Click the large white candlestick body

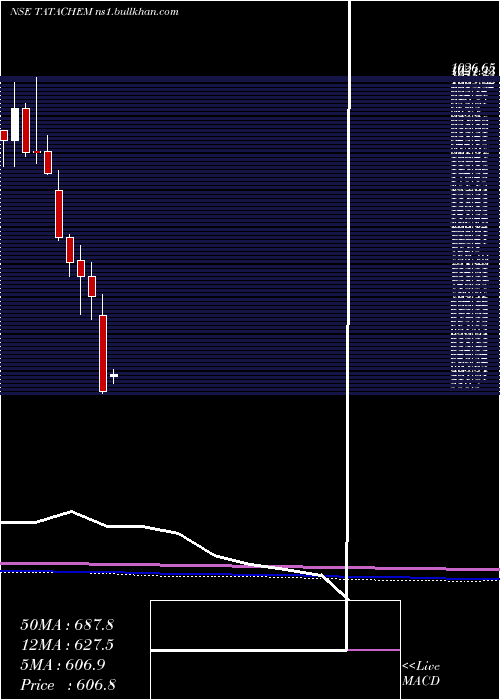(x=15, y=125)
